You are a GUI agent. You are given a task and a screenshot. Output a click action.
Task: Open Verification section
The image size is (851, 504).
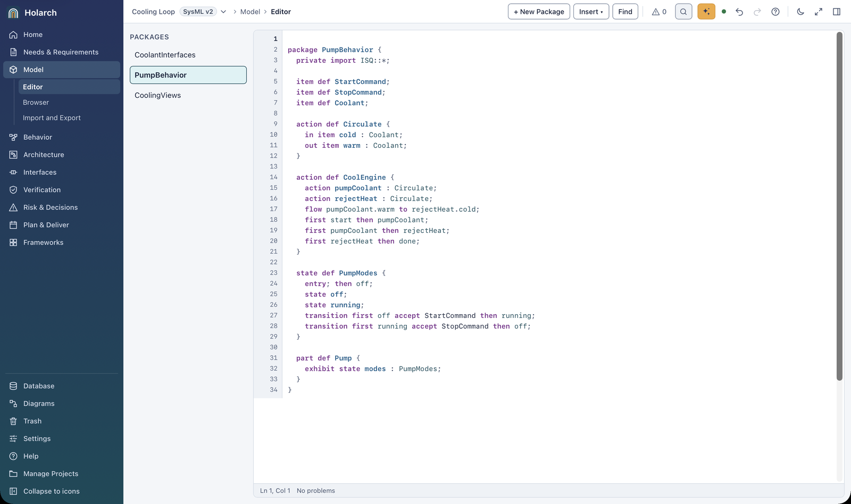62,190
